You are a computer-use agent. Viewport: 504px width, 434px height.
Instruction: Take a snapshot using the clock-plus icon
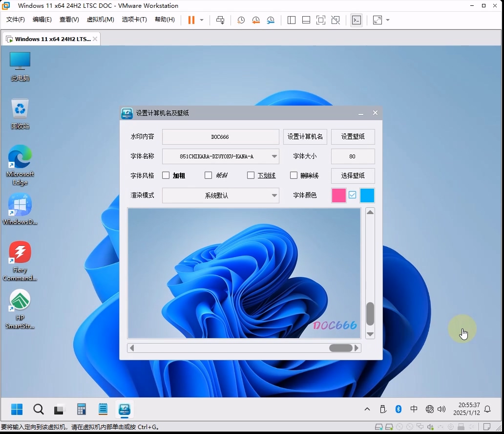coord(241,20)
